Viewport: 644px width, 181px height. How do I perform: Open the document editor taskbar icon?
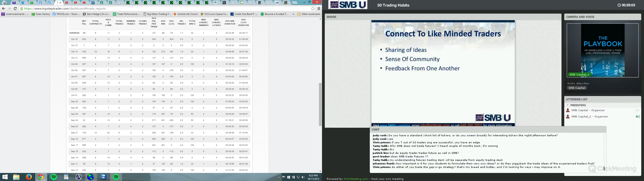coord(66,177)
